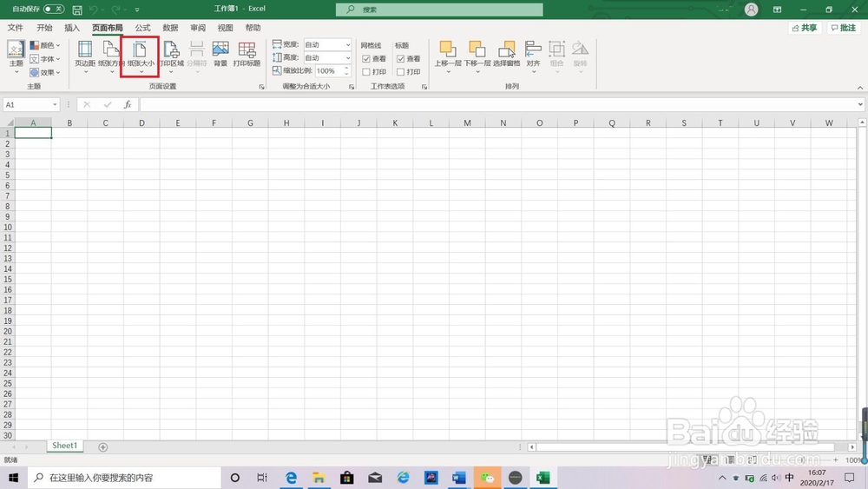Switch to the View (视图) tab
Screen dimensions: 868x489
coord(226,28)
